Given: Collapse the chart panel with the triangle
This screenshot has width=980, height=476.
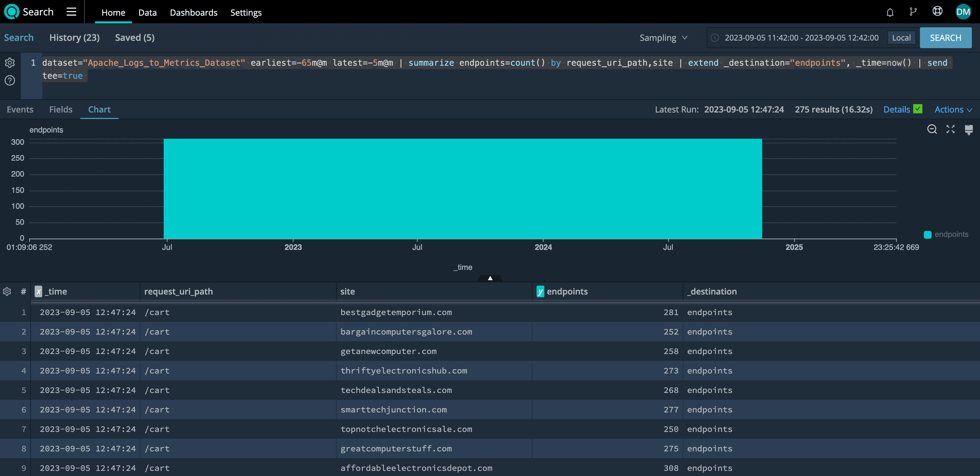Looking at the screenshot, I should [490, 278].
